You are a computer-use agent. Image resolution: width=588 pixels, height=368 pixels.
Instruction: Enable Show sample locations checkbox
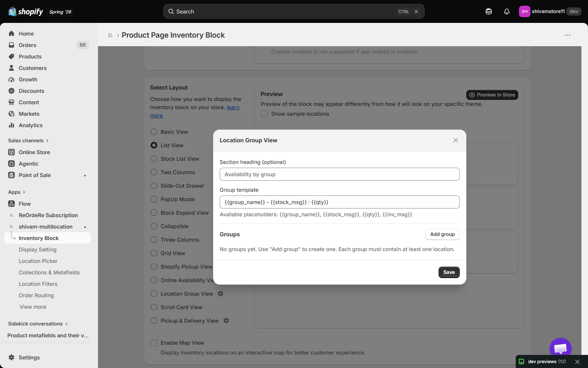coord(264,114)
